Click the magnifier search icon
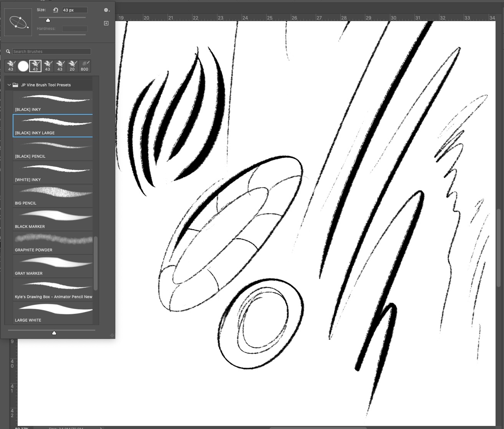This screenshot has height=429, width=504. [x=8, y=51]
